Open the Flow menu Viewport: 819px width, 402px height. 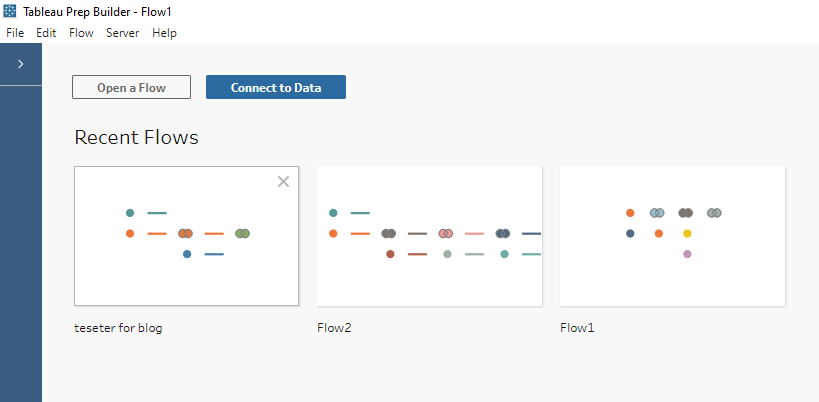[x=81, y=33]
